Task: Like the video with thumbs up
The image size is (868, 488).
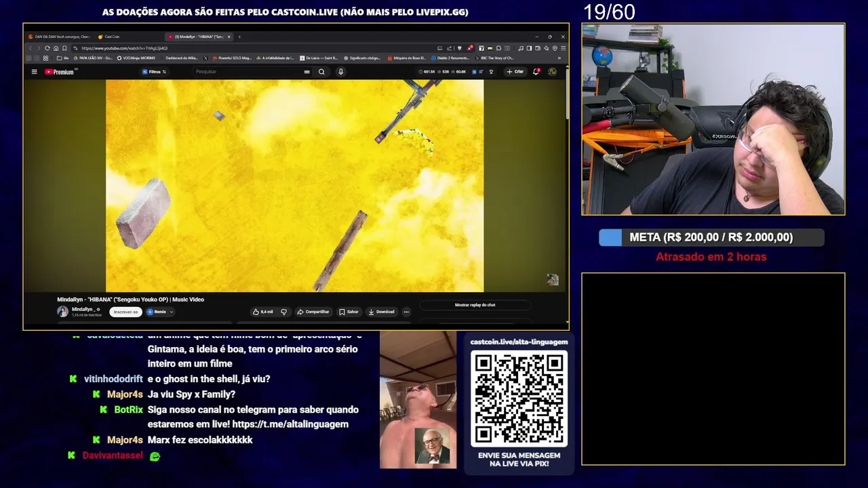Action: coord(262,312)
